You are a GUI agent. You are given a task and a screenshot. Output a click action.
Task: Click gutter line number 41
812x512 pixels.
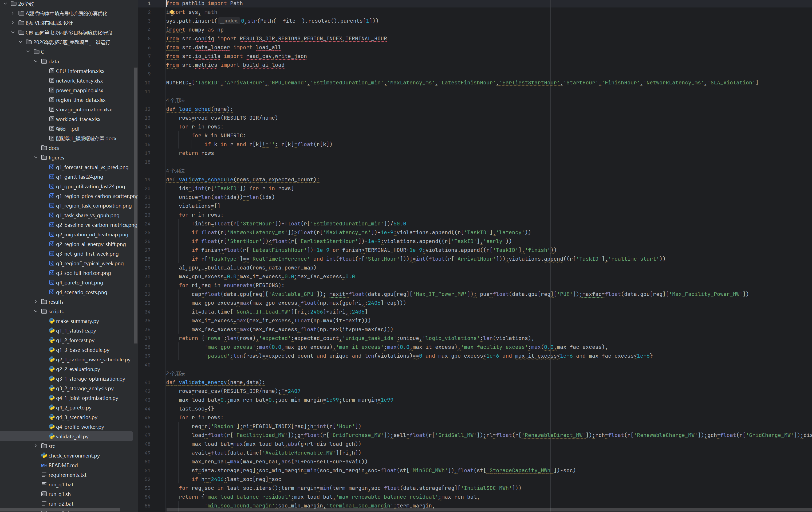(x=148, y=382)
